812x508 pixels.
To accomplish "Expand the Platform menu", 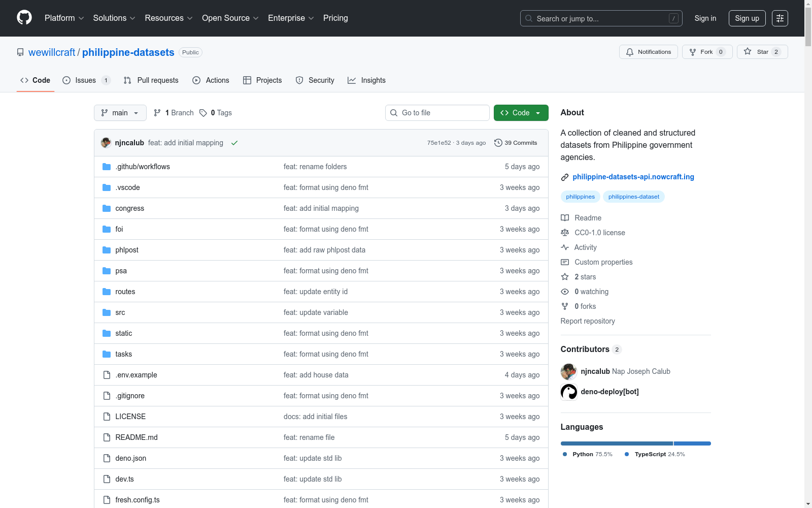I will pos(64,18).
